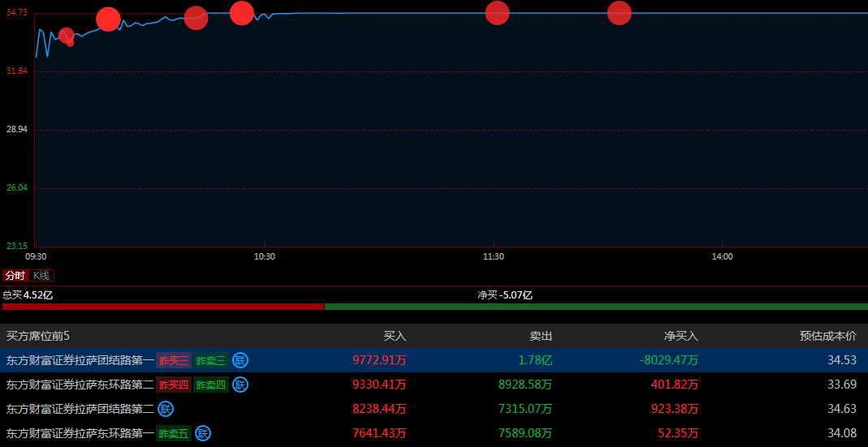Click net buy value 52.35万
Screen dimensions: 868x447
point(678,434)
